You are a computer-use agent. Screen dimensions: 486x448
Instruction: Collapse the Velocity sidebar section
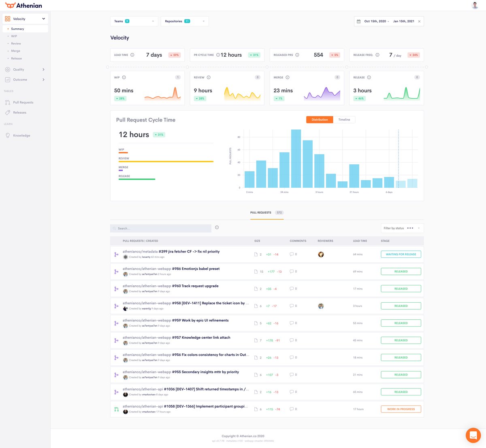click(x=43, y=19)
